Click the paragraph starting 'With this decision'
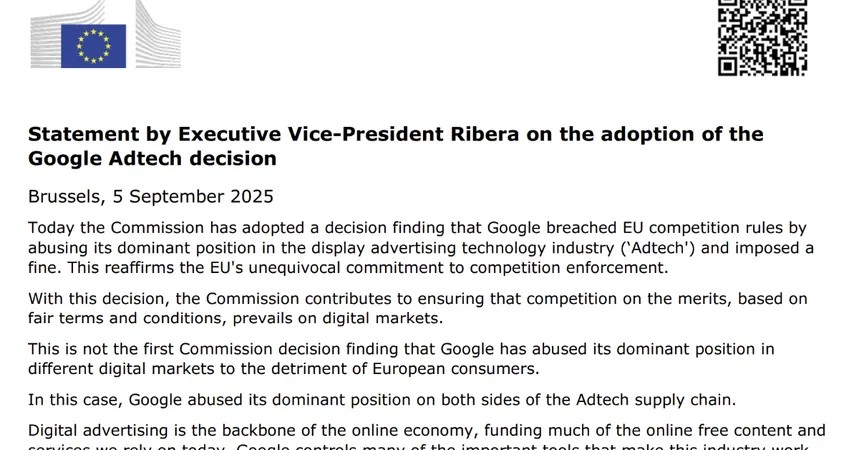The height and width of the screenshot is (450, 859). (417, 309)
